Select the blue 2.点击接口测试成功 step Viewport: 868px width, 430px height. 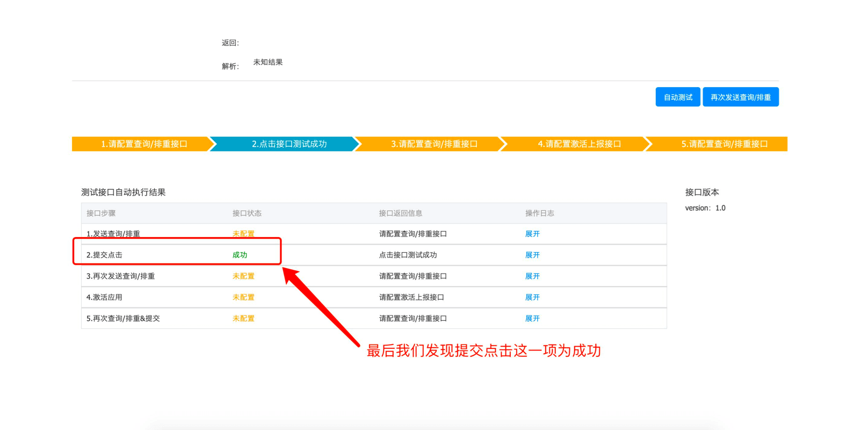(288, 144)
